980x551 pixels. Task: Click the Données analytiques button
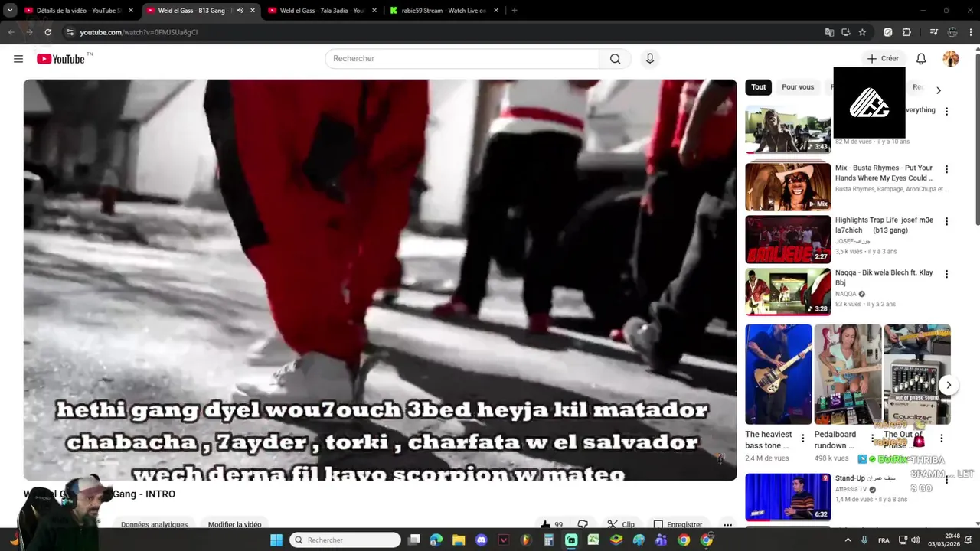[154, 524]
